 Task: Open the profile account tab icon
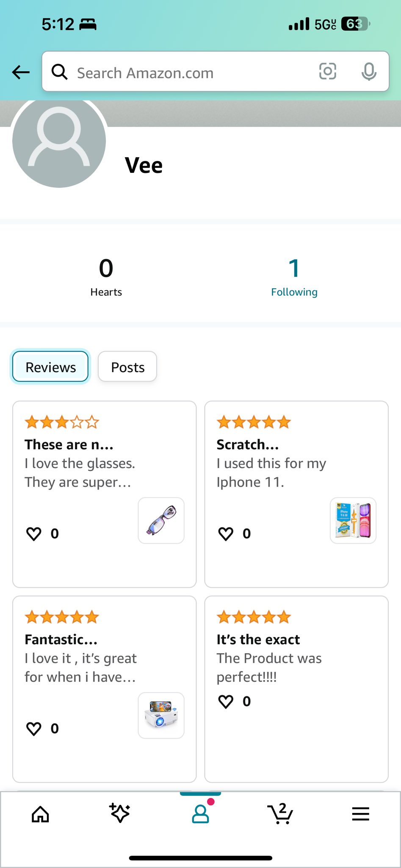[x=200, y=814]
